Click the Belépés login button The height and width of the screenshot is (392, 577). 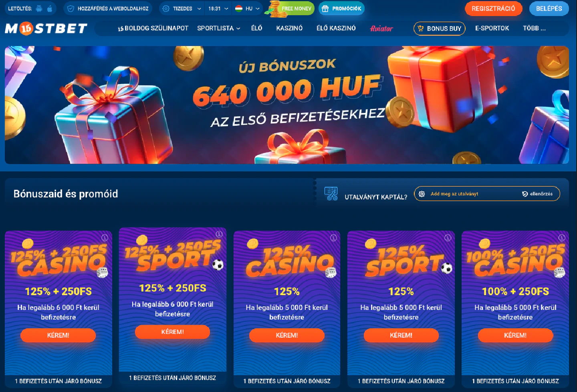point(549,8)
